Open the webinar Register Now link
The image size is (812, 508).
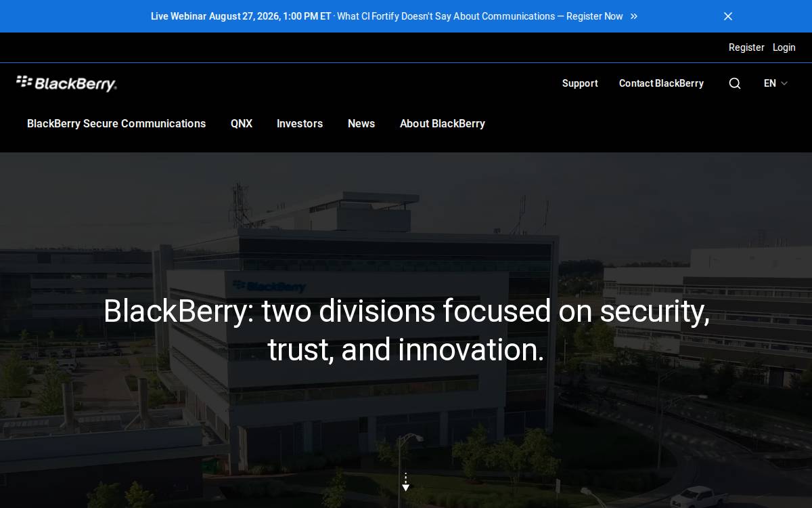coord(594,16)
